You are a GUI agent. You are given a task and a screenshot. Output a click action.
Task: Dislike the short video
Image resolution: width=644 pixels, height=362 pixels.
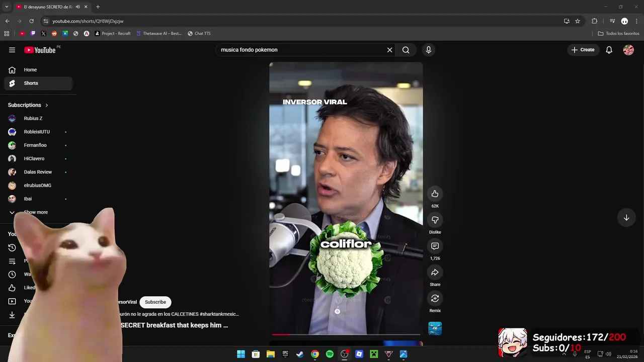pyautogui.click(x=435, y=220)
